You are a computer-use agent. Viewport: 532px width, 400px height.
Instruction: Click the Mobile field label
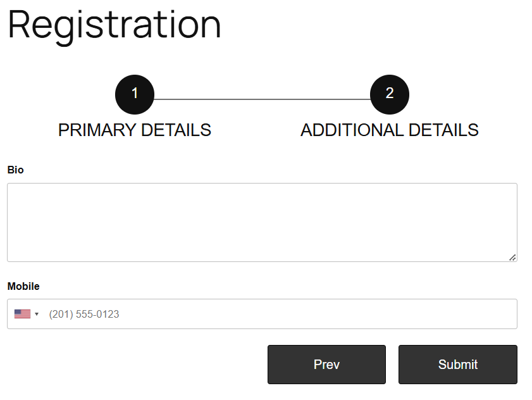click(23, 286)
